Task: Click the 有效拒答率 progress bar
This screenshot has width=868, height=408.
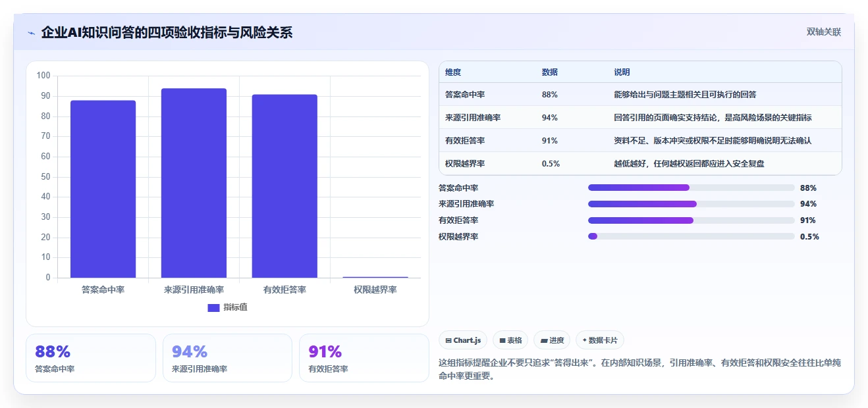Action: [x=692, y=220]
